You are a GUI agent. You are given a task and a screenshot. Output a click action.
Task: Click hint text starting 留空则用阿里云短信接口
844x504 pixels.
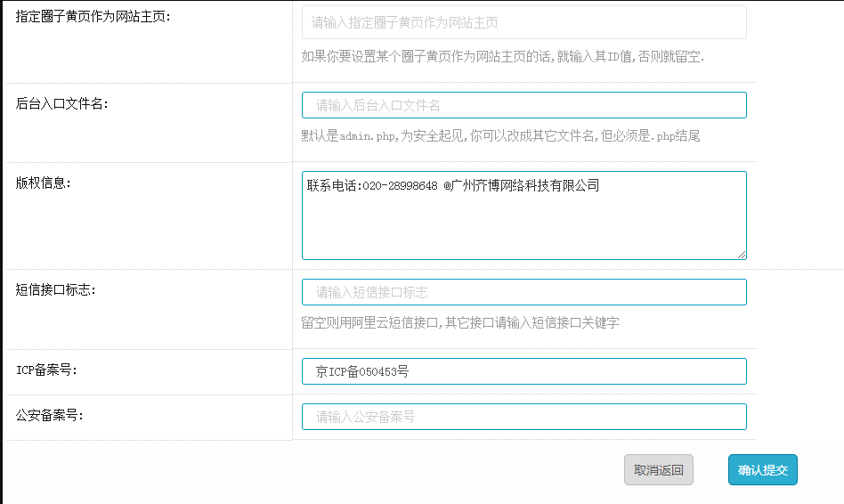click(x=460, y=322)
